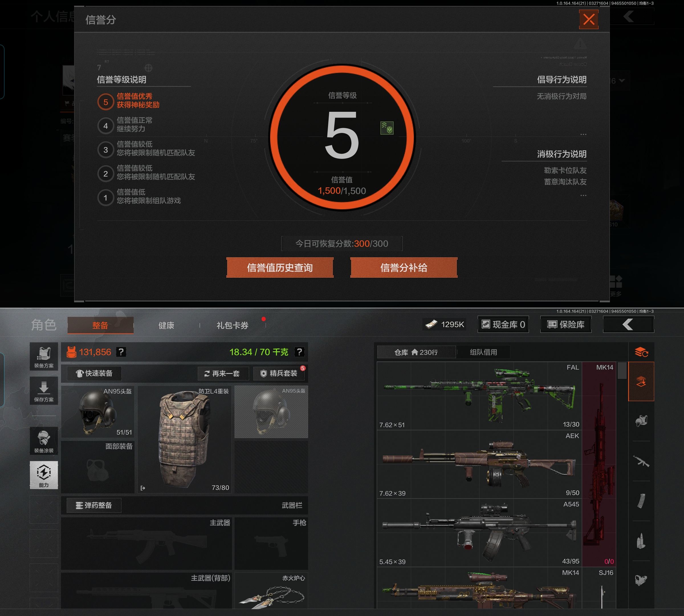Click the 信誉值历史查询 button

tap(280, 268)
